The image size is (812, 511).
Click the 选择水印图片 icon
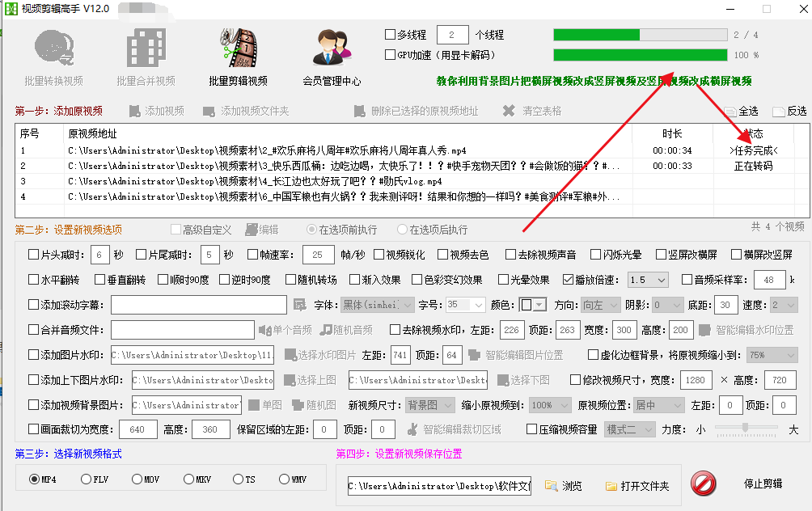tap(290, 355)
